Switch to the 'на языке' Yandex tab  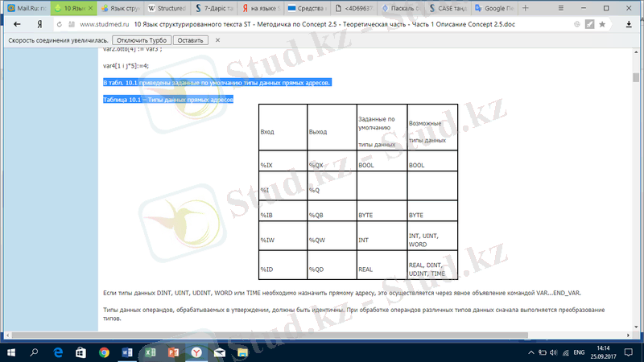[x=261, y=8]
